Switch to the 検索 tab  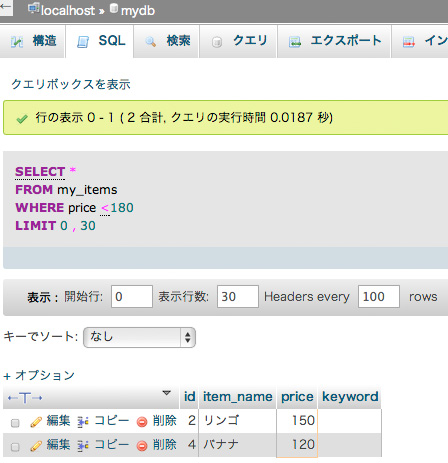click(x=166, y=41)
